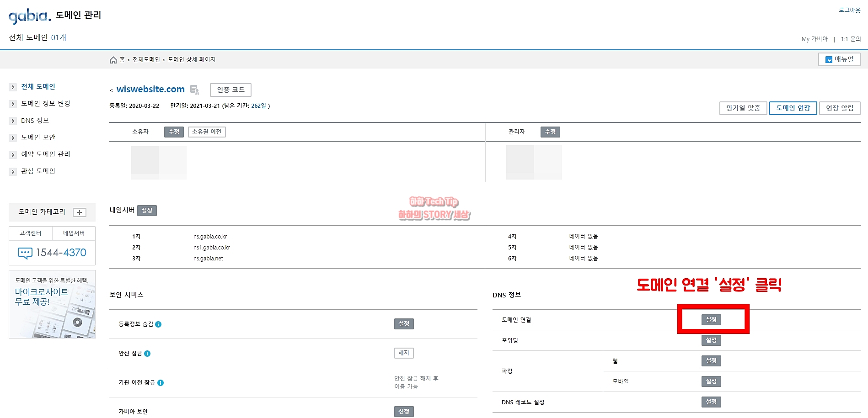
Task: Click the 262일 remaining period text
Action: tap(258, 106)
